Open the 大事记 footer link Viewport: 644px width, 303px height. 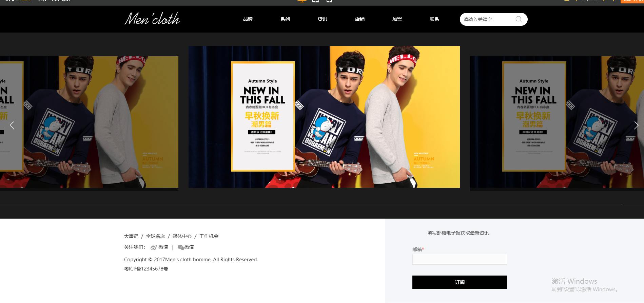pos(131,236)
